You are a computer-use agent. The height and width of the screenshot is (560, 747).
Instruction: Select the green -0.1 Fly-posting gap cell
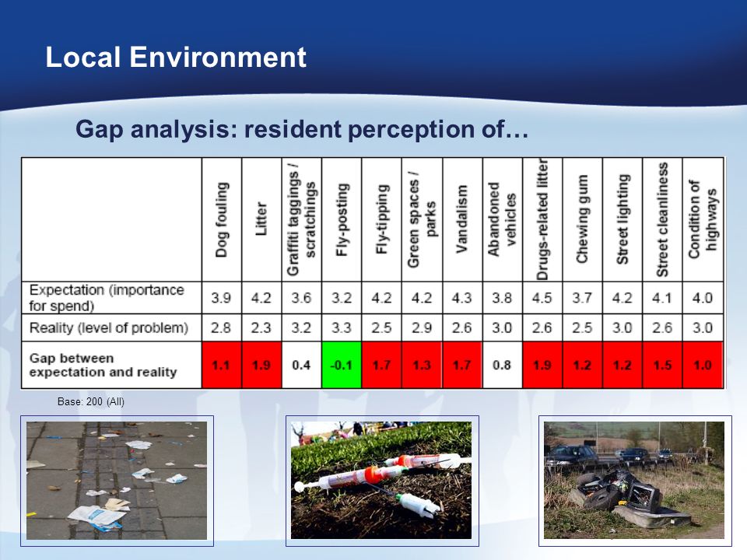(x=342, y=366)
